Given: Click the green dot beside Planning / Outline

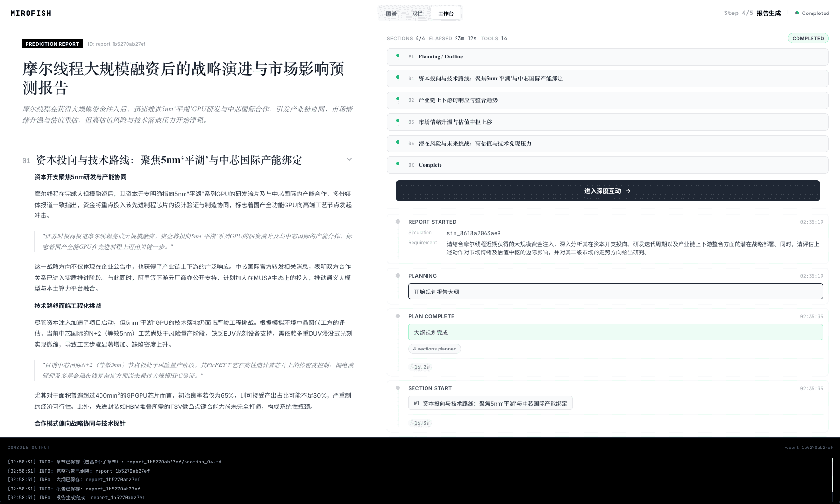Looking at the screenshot, I should (x=398, y=56).
